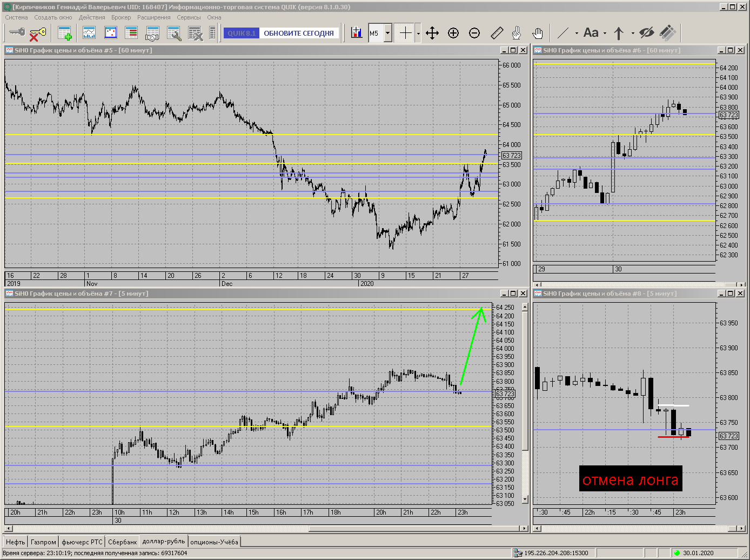
Task: Select the ruler measurement tool
Action: coord(497,33)
